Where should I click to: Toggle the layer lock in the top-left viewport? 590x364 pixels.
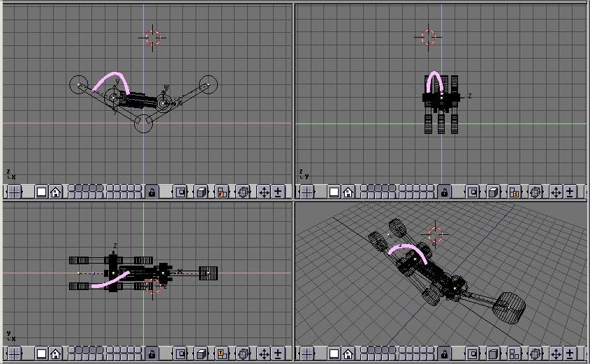point(152,192)
